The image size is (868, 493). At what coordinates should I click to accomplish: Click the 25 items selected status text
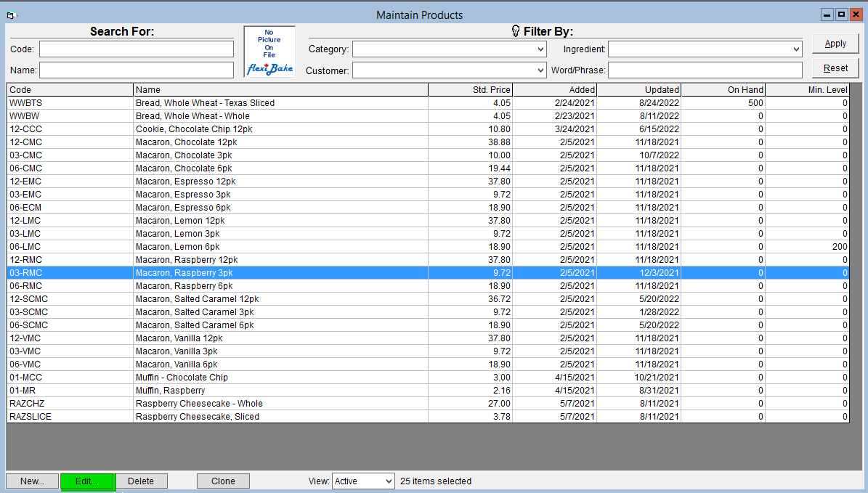(436, 481)
